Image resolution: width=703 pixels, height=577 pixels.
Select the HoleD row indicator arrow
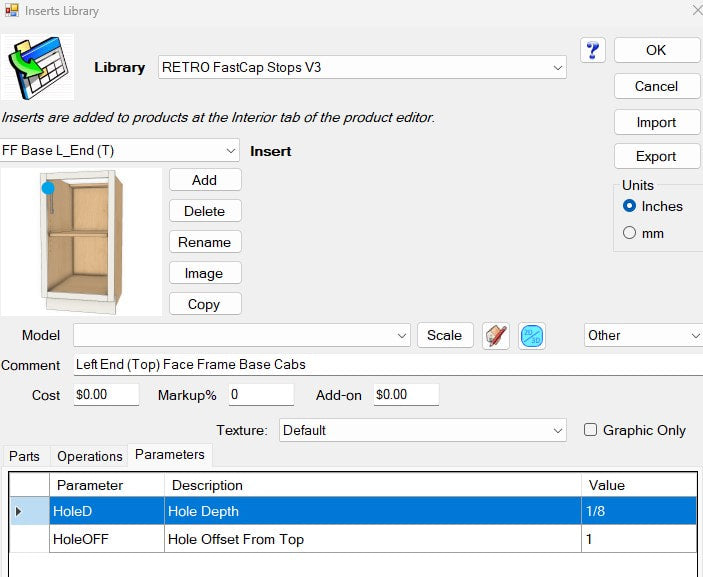click(19, 511)
